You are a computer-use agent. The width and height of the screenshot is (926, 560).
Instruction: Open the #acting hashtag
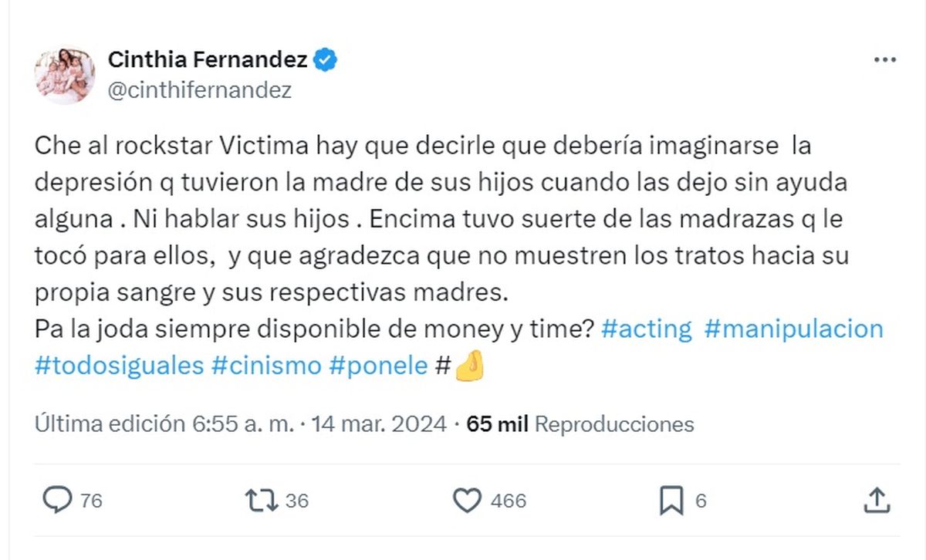click(x=646, y=329)
